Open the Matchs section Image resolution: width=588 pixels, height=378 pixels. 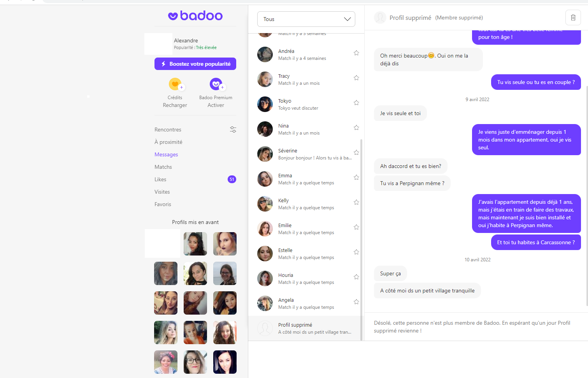coord(163,167)
